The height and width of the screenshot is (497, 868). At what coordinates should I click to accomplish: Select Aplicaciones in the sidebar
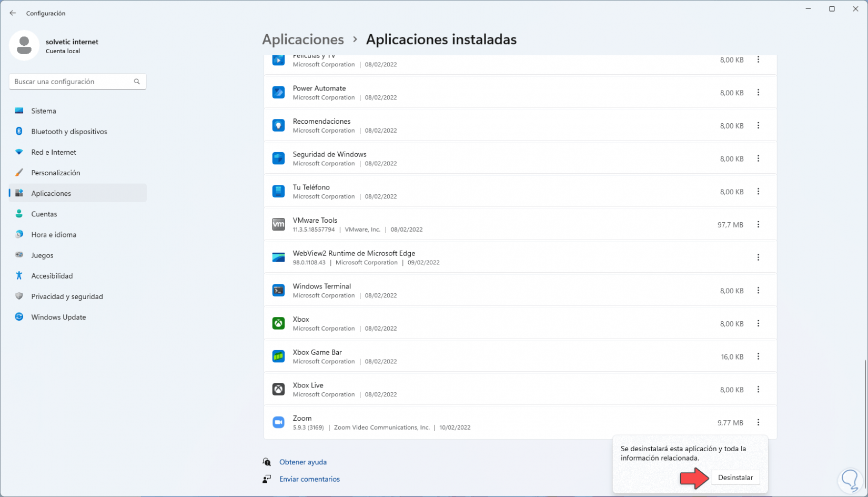click(x=78, y=193)
